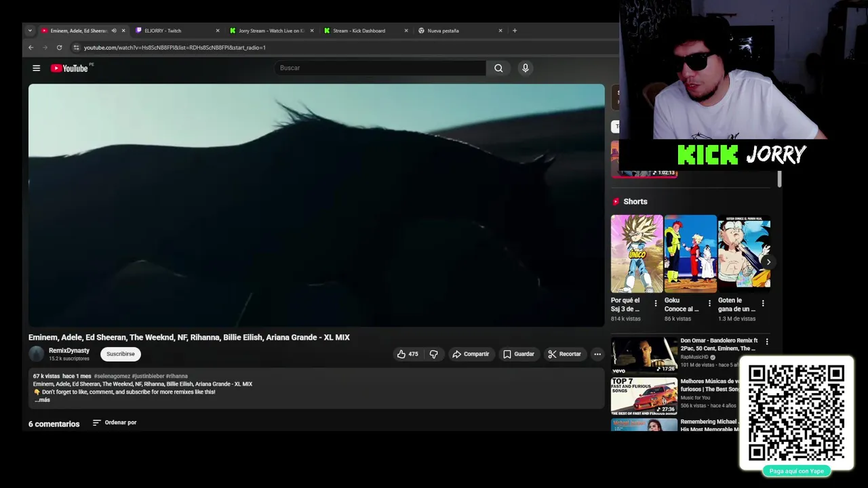The height and width of the screenshot is (488, 868).
Task: Open TOP 7 Fast and Furious songs thumbnail
Action: 644,396
